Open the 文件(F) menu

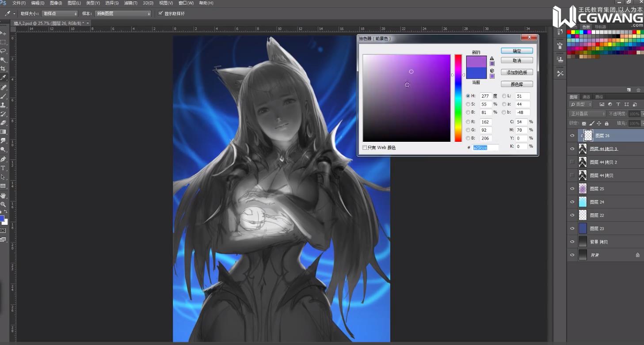19,3
